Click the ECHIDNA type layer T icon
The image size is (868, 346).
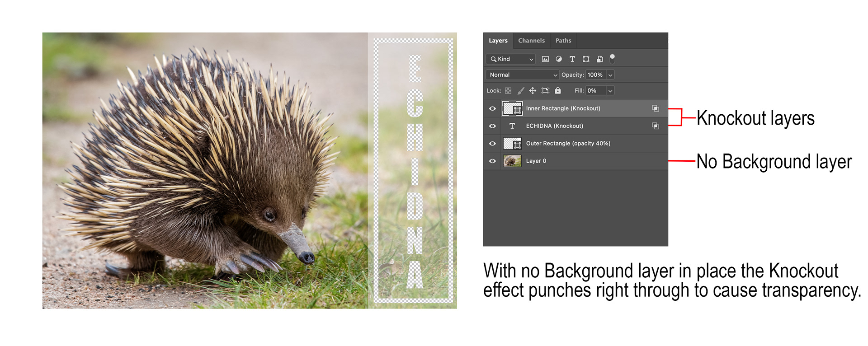click(x=512, y=126)
